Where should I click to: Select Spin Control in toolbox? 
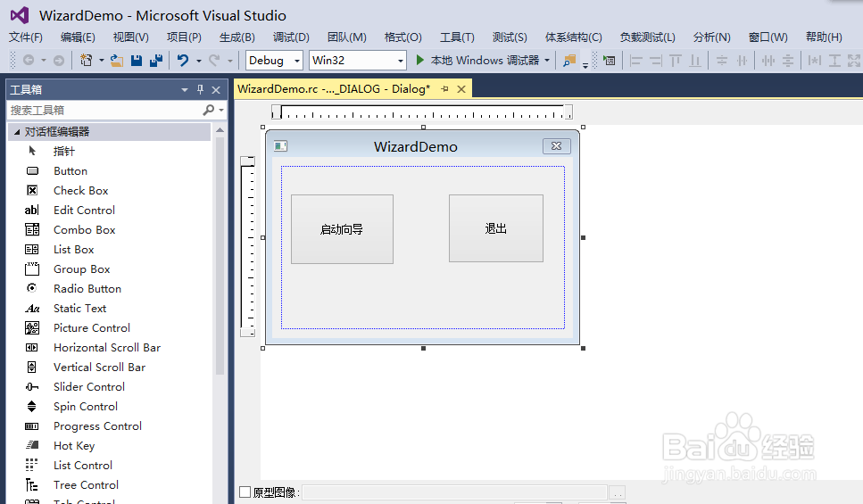point(109,406)
